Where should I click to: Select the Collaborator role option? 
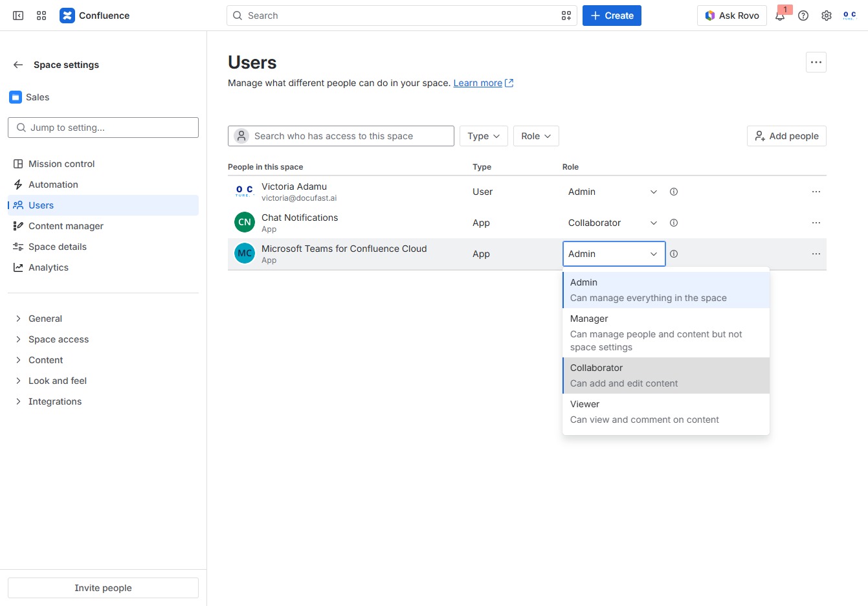[x=666, y=376]
